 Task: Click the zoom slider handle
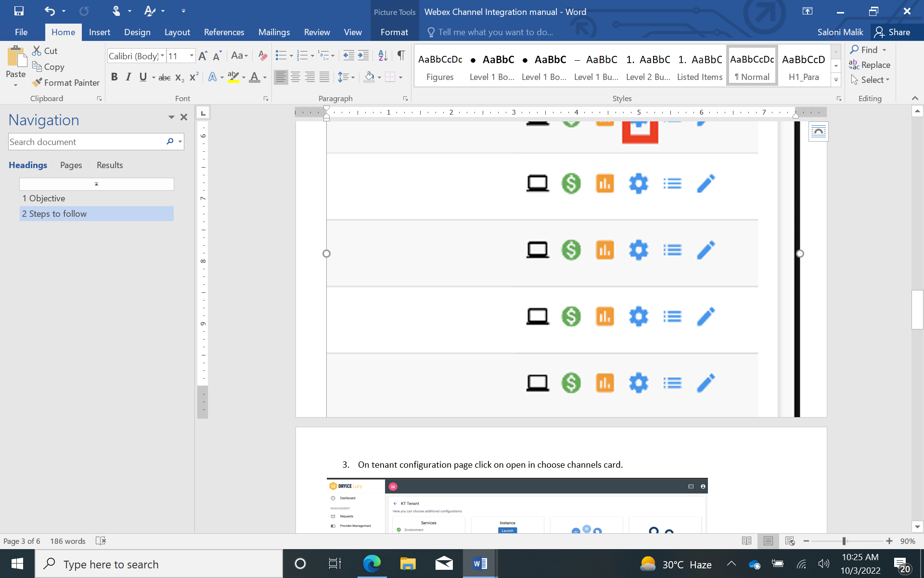coord(844,541)
